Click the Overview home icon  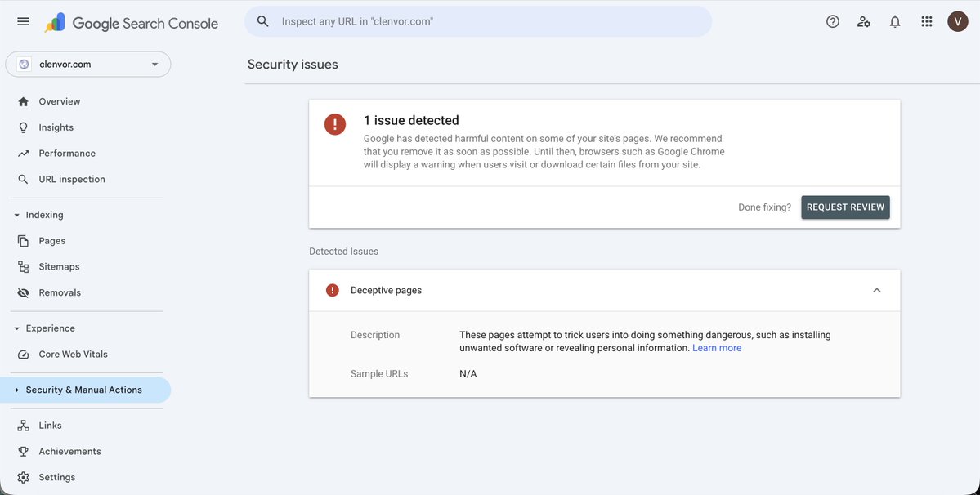23,101
